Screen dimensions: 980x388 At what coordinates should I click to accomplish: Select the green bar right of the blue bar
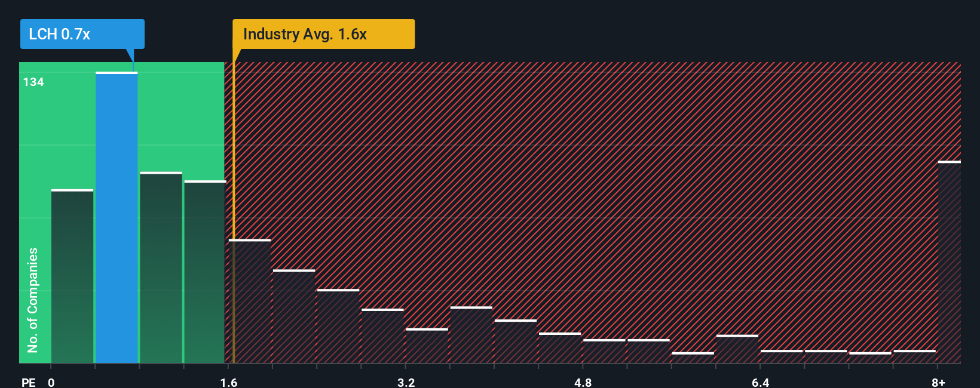(x=161, y=267)
